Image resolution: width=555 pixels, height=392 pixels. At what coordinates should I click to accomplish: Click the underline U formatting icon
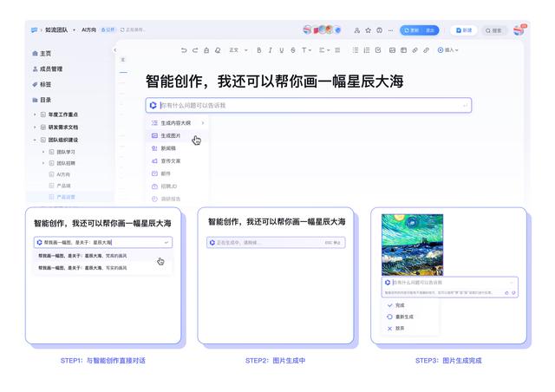282,50
